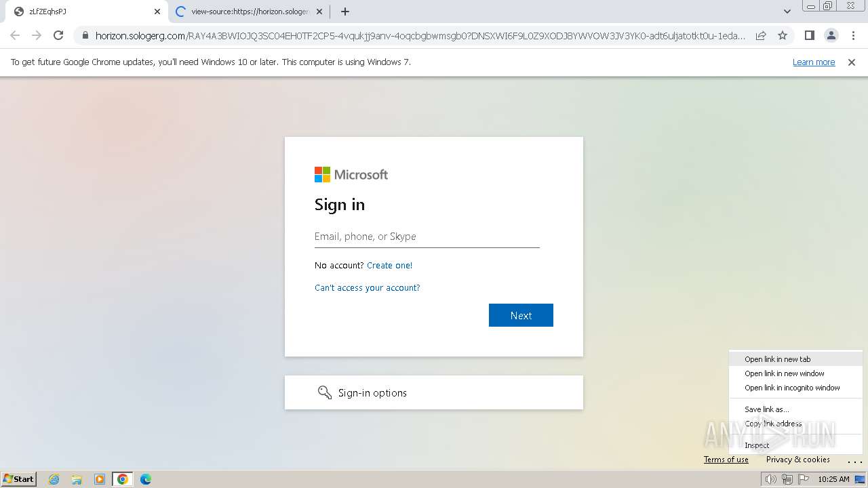Launch Internet Explorer from taskbar
Screen dimensions: 868x488
click(54, 479)
